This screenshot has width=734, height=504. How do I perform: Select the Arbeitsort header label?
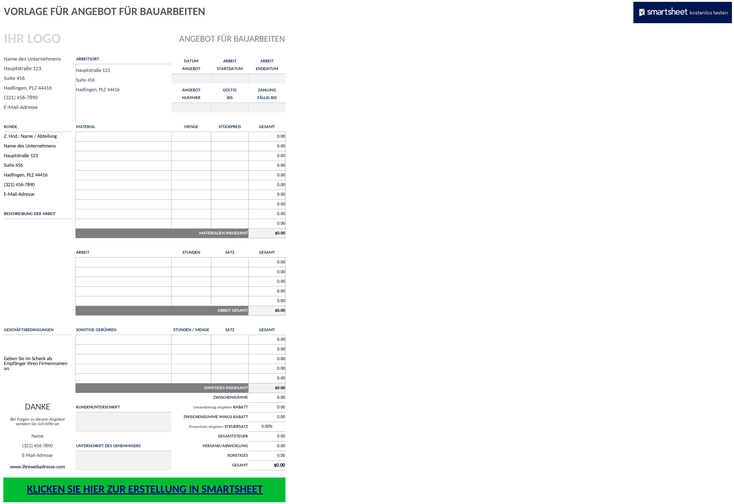click(x=88, y=59)
